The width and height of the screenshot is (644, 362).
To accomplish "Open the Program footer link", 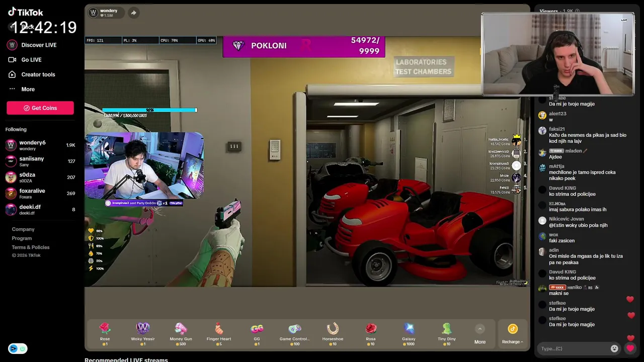I will point(22,238).
